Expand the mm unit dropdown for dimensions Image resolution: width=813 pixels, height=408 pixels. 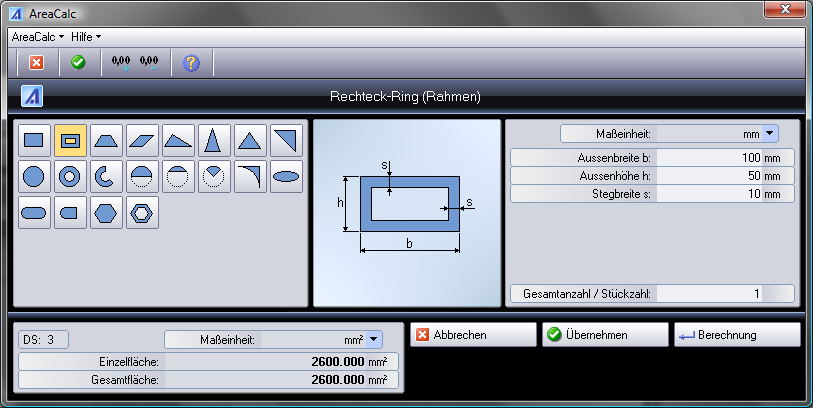(770, 133)
